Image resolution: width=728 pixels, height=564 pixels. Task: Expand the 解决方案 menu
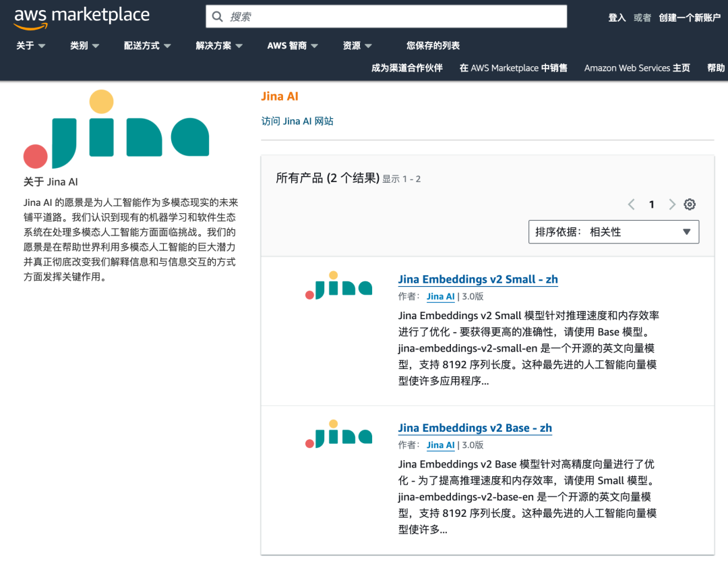coord(214,46)
